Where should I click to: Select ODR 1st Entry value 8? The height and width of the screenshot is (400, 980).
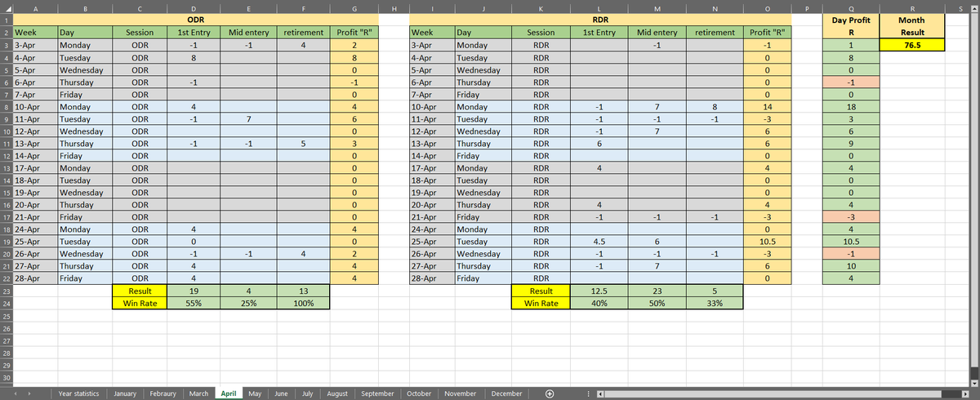pyautogui.click(x=193, y=58)
